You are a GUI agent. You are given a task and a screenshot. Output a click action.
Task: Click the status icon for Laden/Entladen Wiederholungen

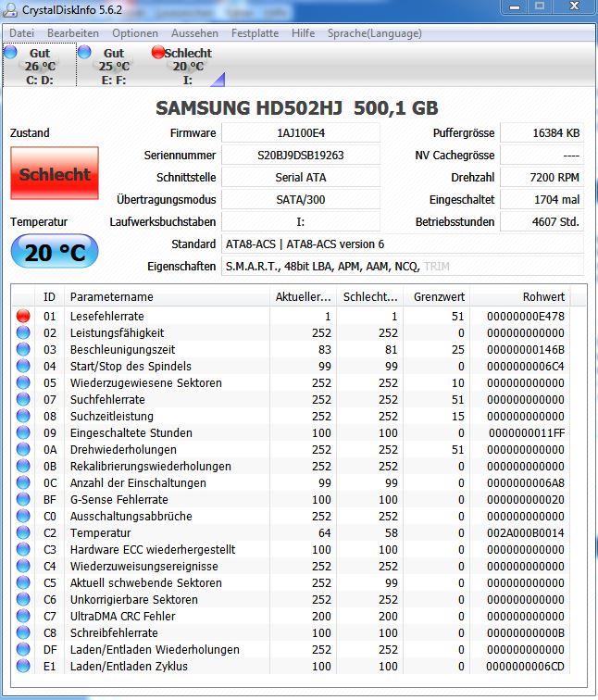click(x=23, y=650)
